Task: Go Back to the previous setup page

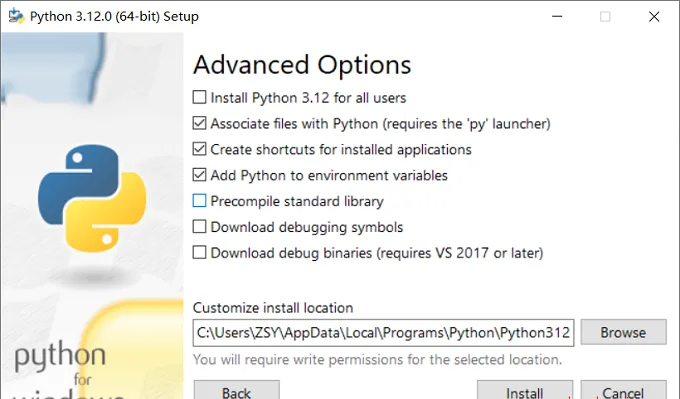Action: 237,390
